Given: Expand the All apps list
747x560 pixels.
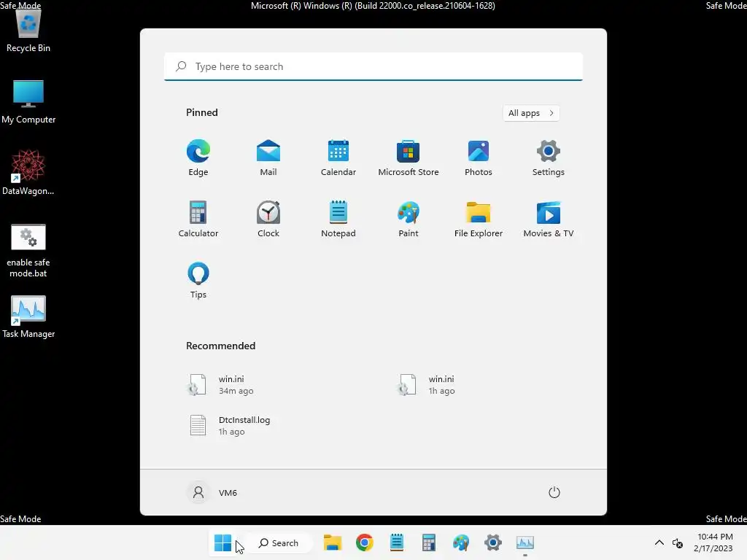Looking at the screenshot, I should tap(531, 113).
